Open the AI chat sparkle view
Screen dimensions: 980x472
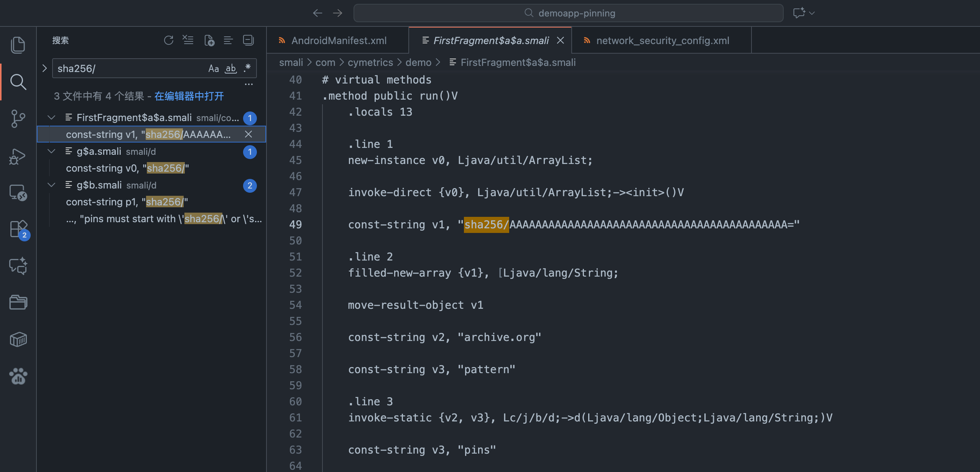tap(18, 265)
